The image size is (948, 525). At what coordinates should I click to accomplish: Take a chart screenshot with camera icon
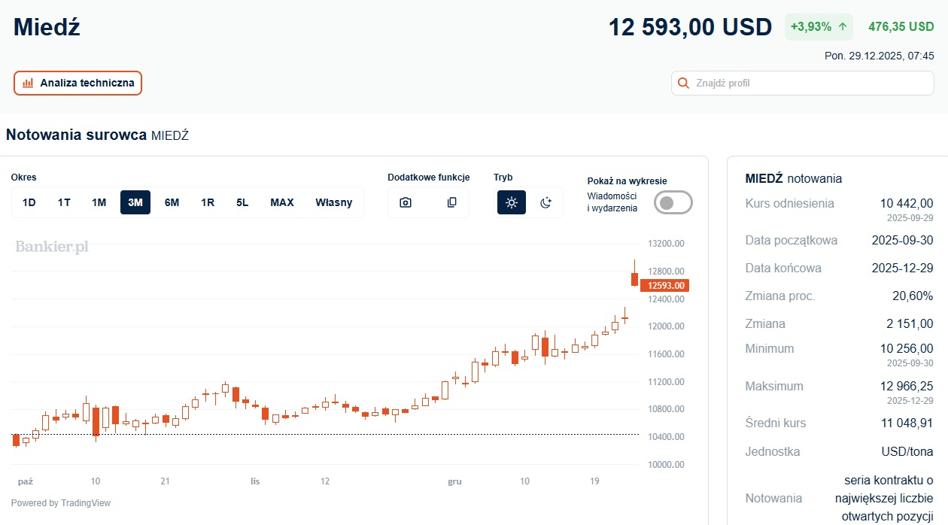[x=406, y=203]
